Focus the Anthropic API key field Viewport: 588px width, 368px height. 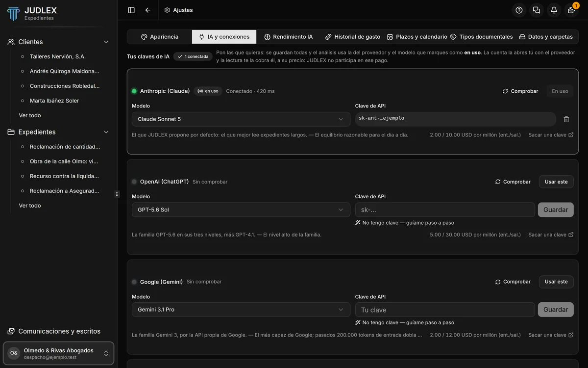point(456,119)
